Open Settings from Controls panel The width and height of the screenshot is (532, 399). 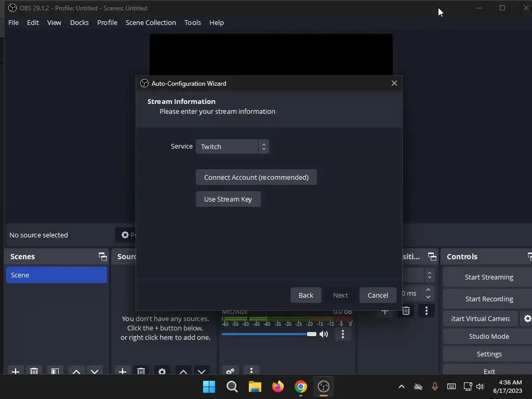488,354
